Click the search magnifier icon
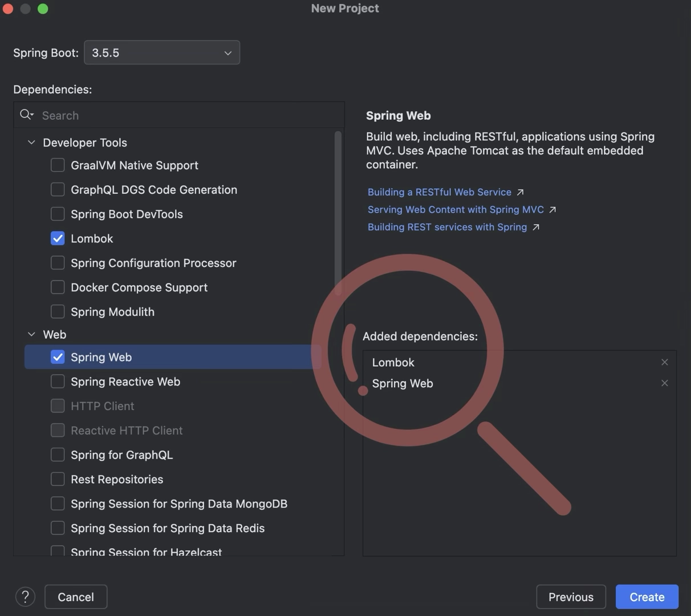This screenshot has height=616, width=691. pyautogui.click(x=26, y=115)
